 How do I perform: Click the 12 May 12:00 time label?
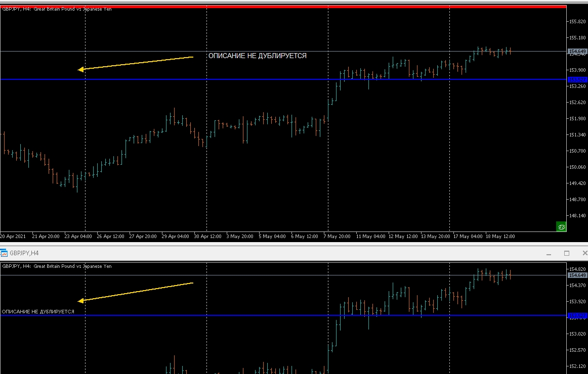[403, 236]
